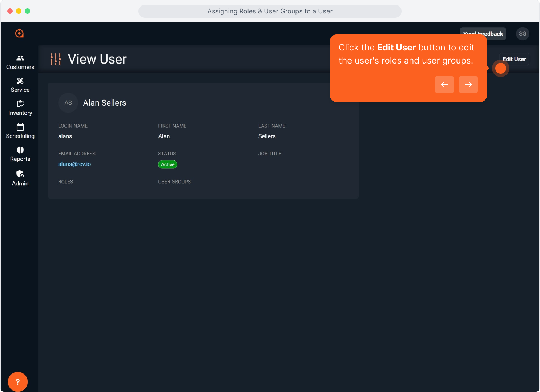Screen dimensions: 540x392
Task: Click the orange tutorial marker dot
Action: [x=500, y=68]
